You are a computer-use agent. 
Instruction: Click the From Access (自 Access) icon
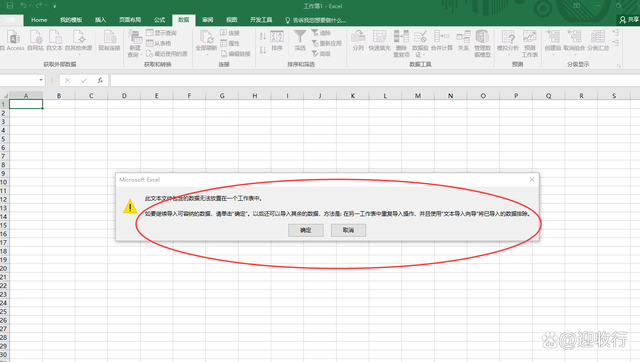pos(13,40)
